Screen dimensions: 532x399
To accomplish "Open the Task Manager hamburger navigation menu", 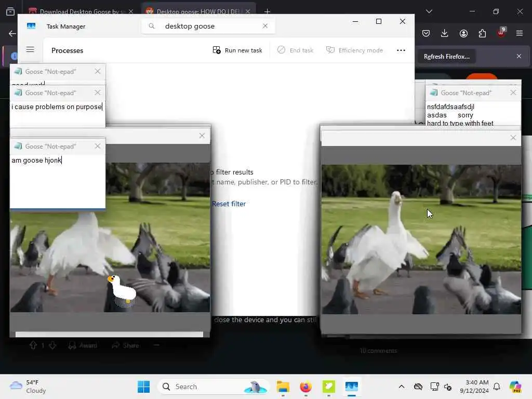I will 30,49.
